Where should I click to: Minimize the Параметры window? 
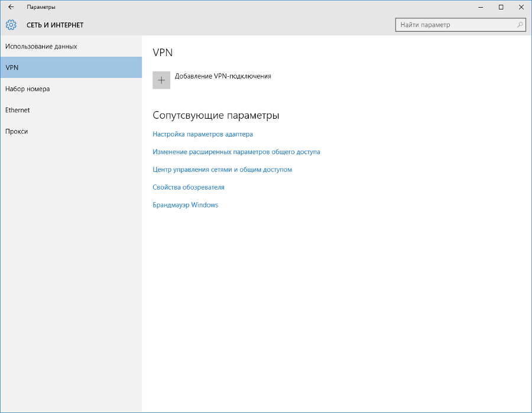[x=481, y=7]
